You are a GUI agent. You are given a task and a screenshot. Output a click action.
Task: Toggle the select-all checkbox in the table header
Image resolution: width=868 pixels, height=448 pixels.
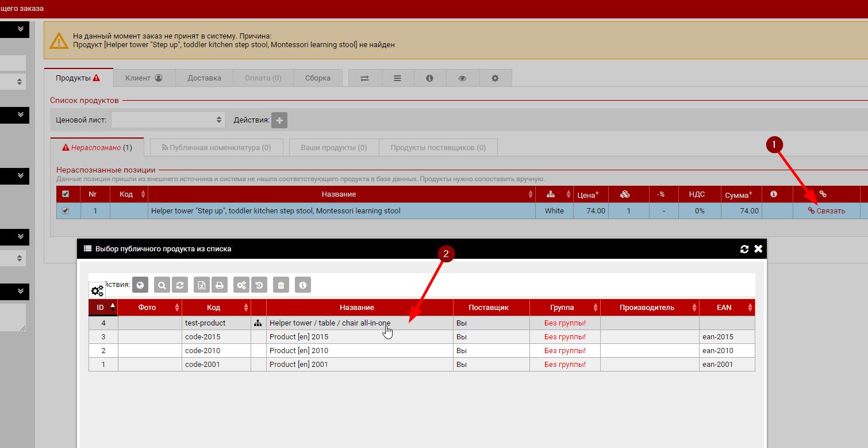[66, 194]
